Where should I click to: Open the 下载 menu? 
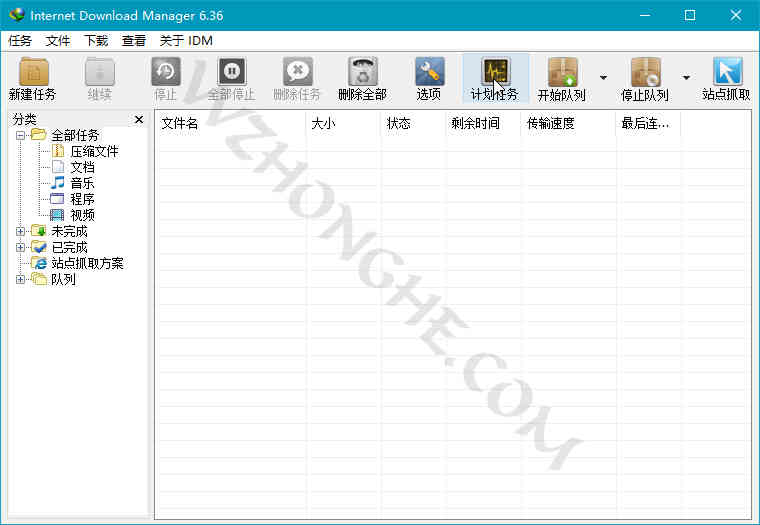click(96, 41)
